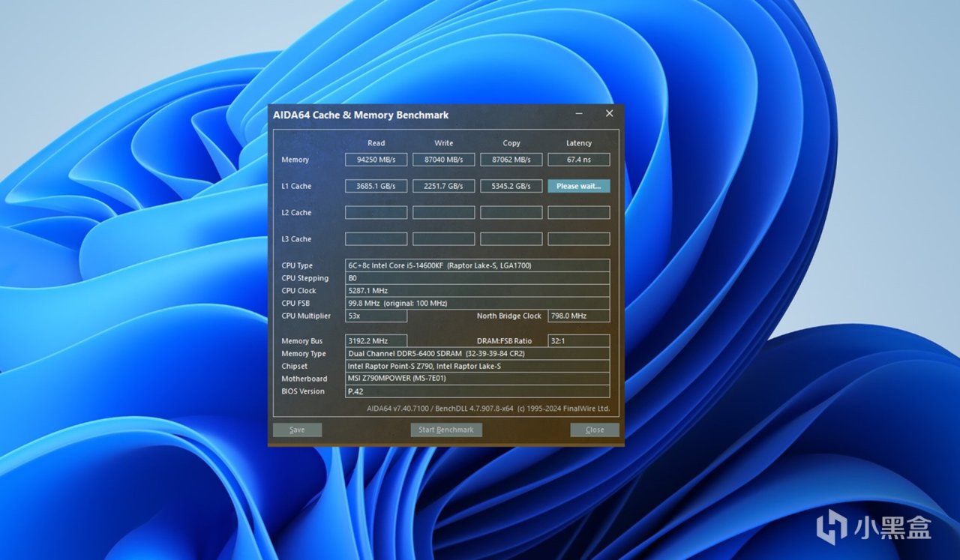
Task: Click the Chipset value Intel Raptor Point-S Z790
Action: [x=478, y=367]
